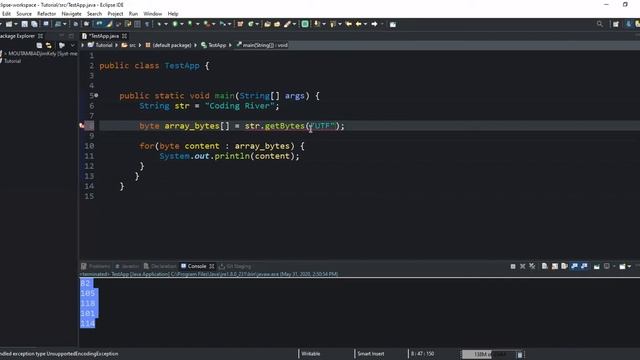Click the heap memory status bar
The height and width of the screenshot is (360, 640).
pyautogui.click(x=489, y=354)
